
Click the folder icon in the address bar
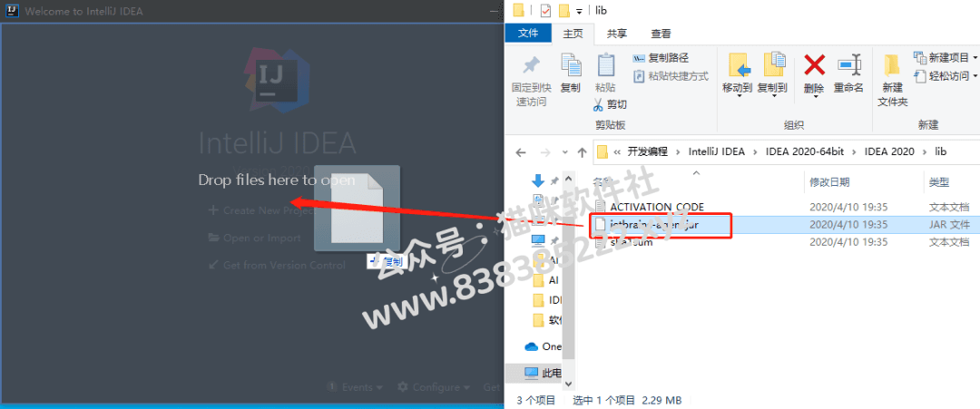603,151
